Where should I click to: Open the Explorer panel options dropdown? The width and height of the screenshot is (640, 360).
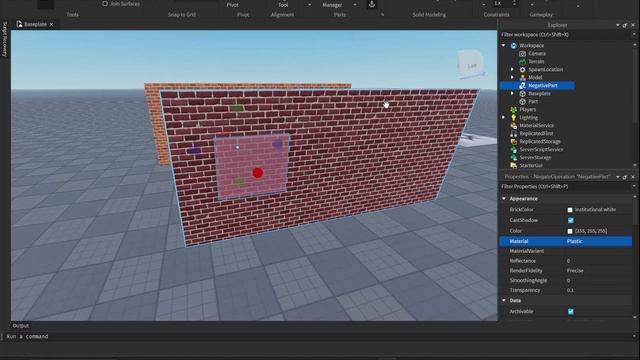click(x=618, y=25)
